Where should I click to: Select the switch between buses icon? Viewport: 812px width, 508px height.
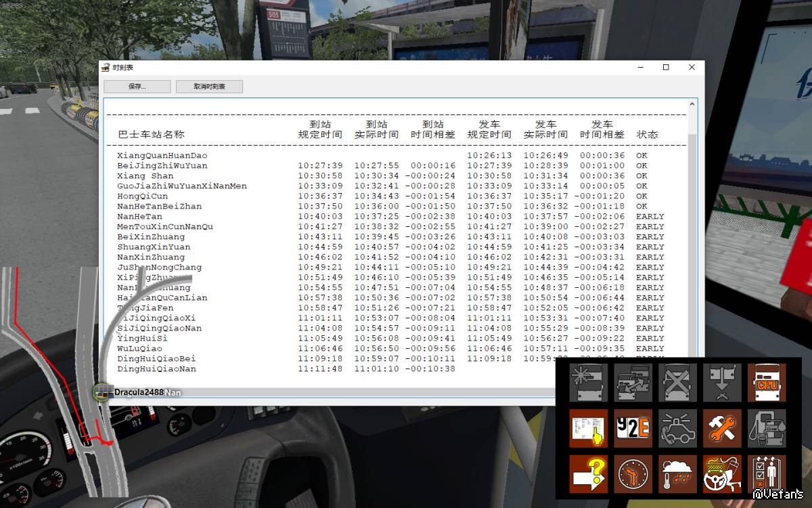633,383
